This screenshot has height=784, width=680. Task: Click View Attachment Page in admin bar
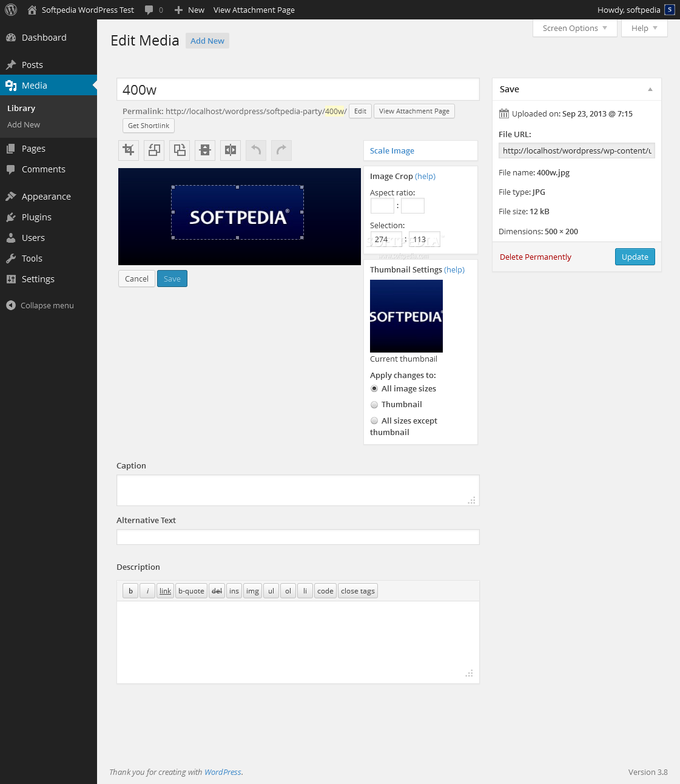pyautogui.click(x=254, y=10)
